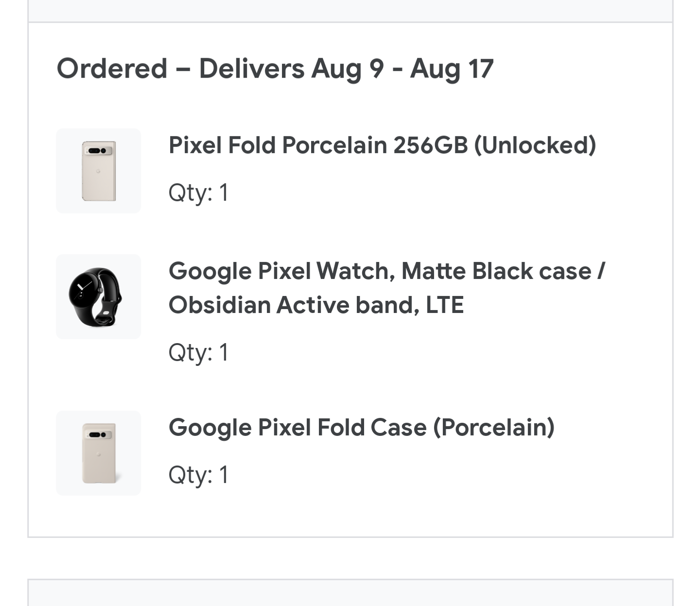Select the Obsidian Active band, LTE line
Image resolution: width=700 pixels, height=606 pixels.
(316, 305)
